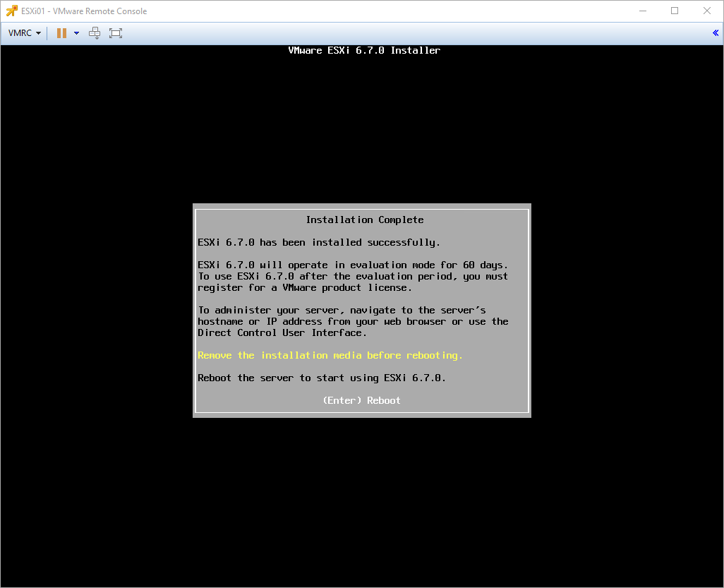Click the 'VMware ESXi 6.7.0 Installer' header text
Viewport: 724px width, 588px height.
pos(364,50)
